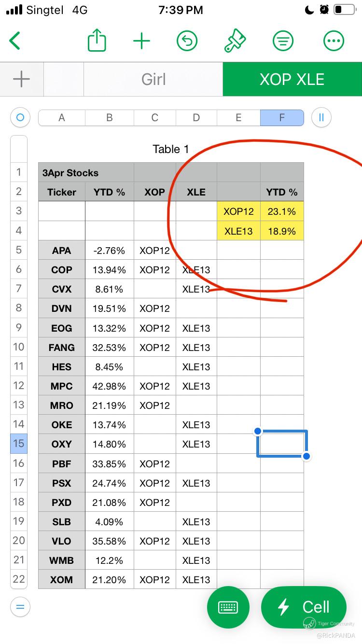
Task: Tap the Cell action button
Action: (304, 607)
